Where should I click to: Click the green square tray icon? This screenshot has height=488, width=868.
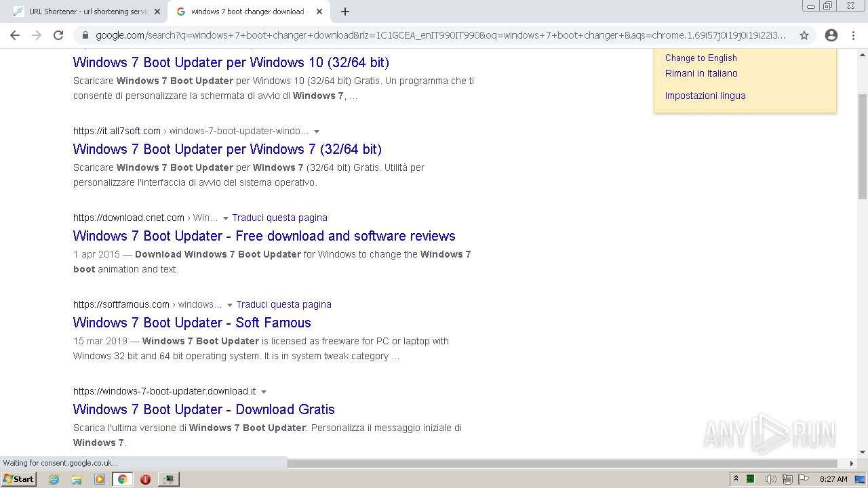(751, 479)
